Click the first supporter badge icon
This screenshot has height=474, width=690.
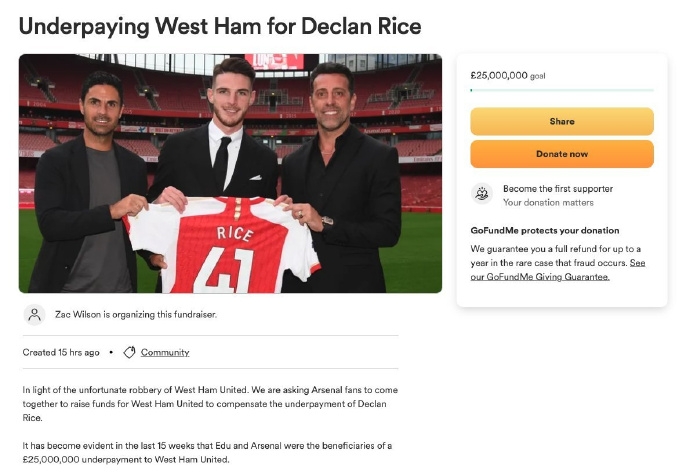[483, 194]
